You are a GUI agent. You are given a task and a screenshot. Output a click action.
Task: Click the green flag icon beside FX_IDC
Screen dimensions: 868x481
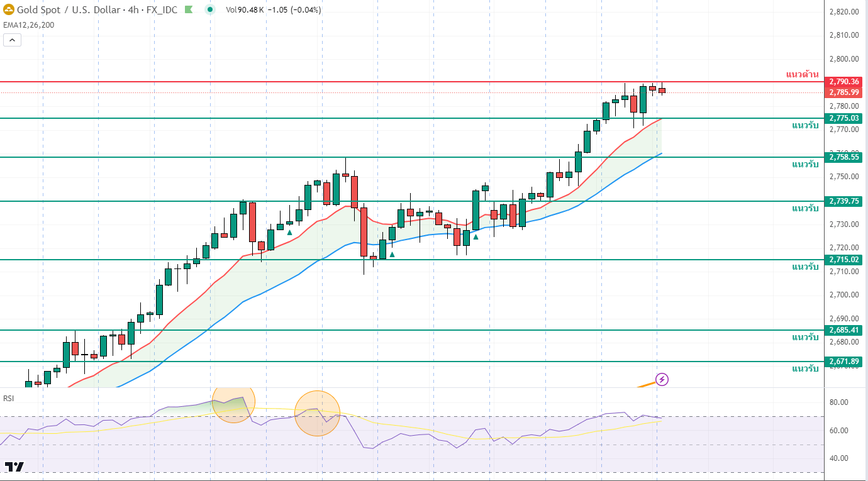click(189, 10)
